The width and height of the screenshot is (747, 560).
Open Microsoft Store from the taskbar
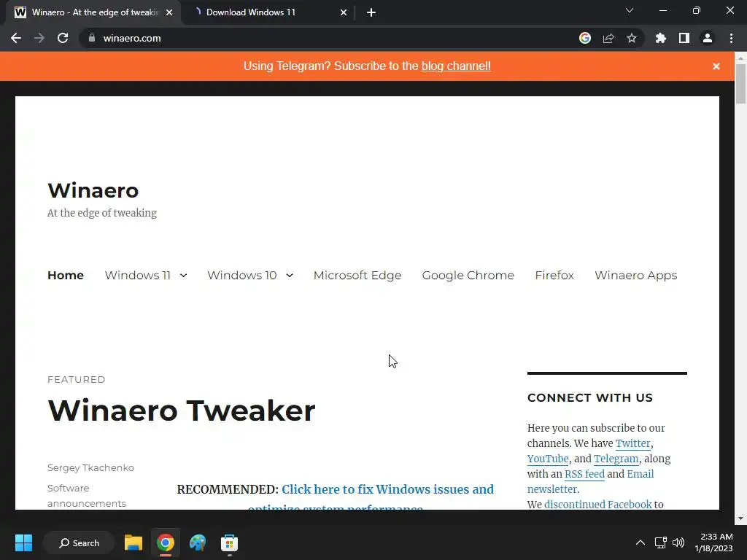tap(229, 542)
